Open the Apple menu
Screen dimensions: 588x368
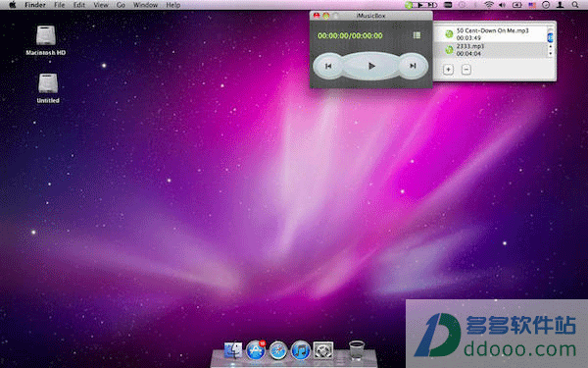[12, 5]
